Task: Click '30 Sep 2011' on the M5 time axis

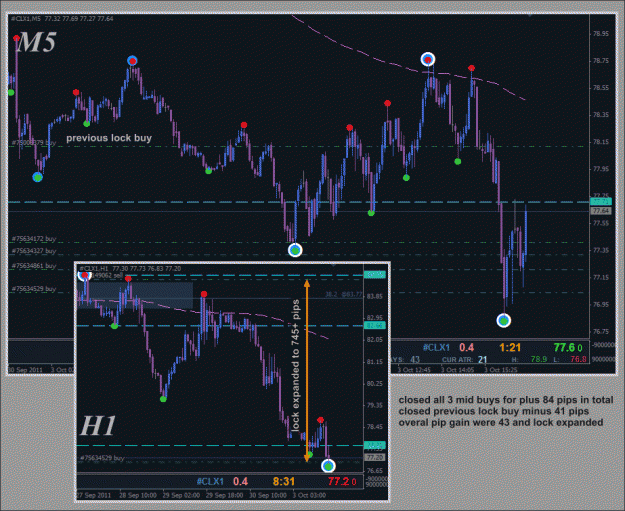Action: click(x=26, y=370)
